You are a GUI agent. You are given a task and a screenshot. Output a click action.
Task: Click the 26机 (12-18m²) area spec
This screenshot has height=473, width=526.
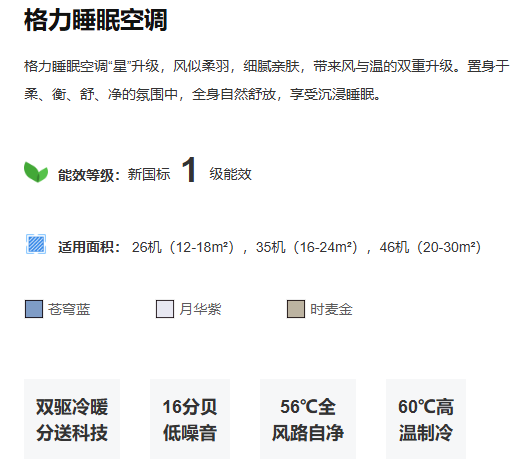(183, 247)
